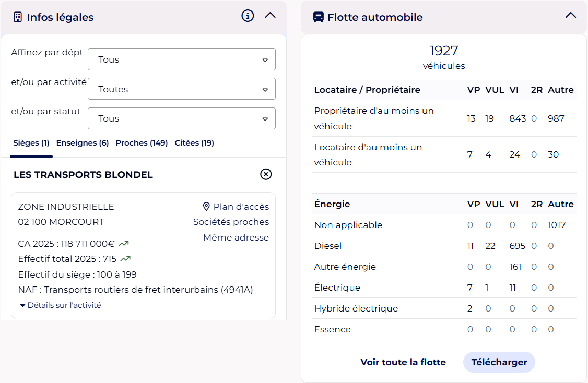This screenshot has width=588, height=383.
Task: Click the Diesel VI value 695
Action: click(517, 246)
